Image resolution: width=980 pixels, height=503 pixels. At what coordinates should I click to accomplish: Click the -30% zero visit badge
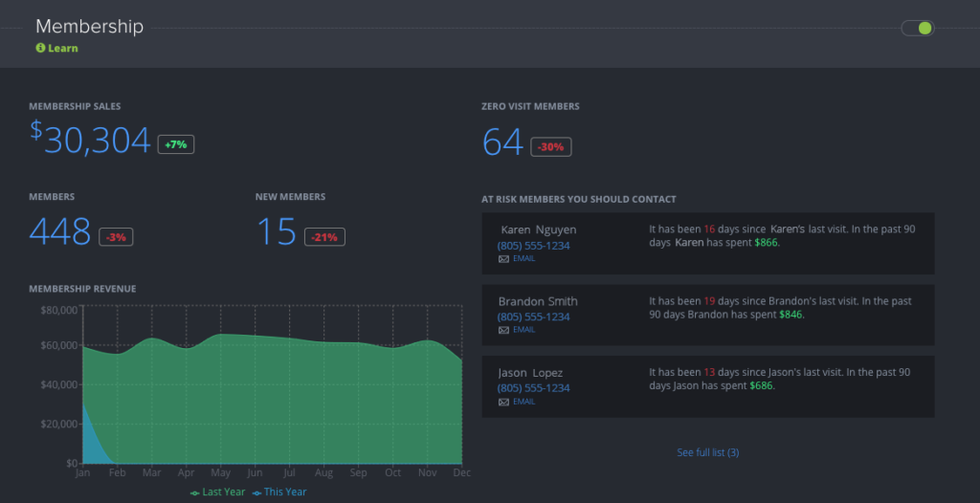[x=550, y=147]
